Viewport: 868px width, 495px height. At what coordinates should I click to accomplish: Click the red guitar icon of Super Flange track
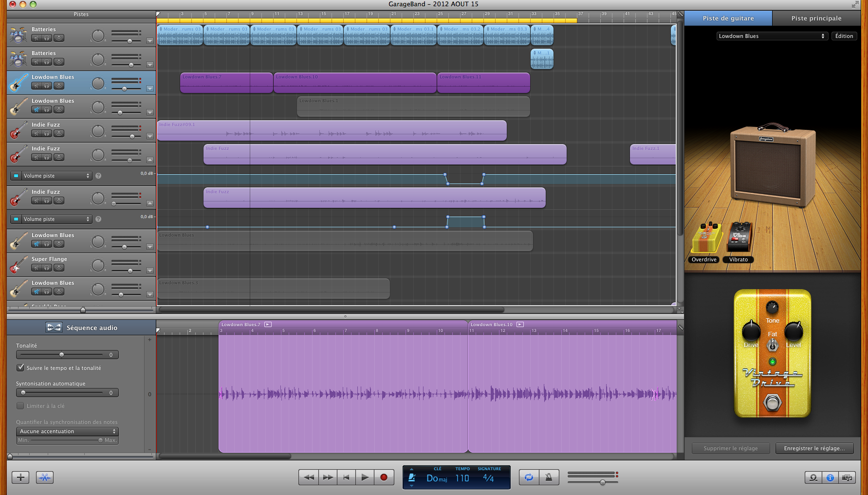18,265
